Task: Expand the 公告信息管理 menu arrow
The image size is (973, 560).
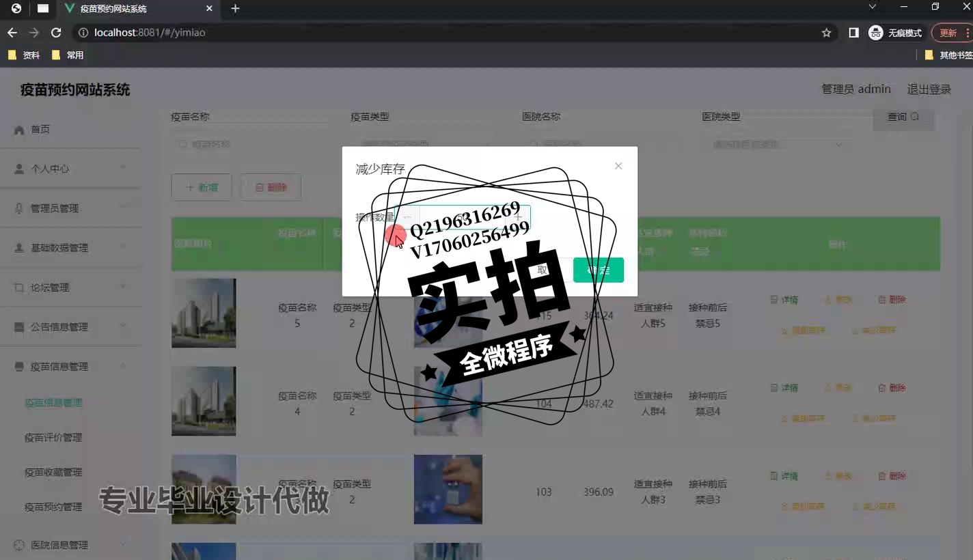Action: (124, 326)
